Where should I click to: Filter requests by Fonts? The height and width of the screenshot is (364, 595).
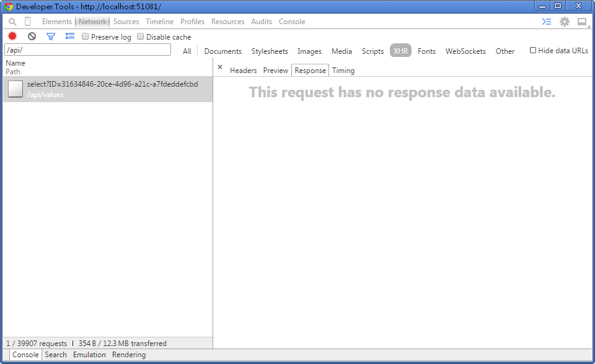[x=426, y=51]
